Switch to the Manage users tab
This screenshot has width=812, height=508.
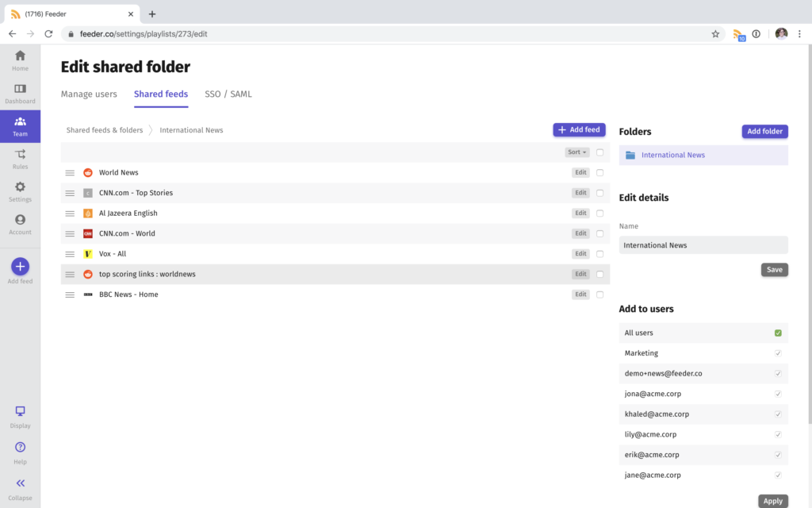[x=89, y=94]
